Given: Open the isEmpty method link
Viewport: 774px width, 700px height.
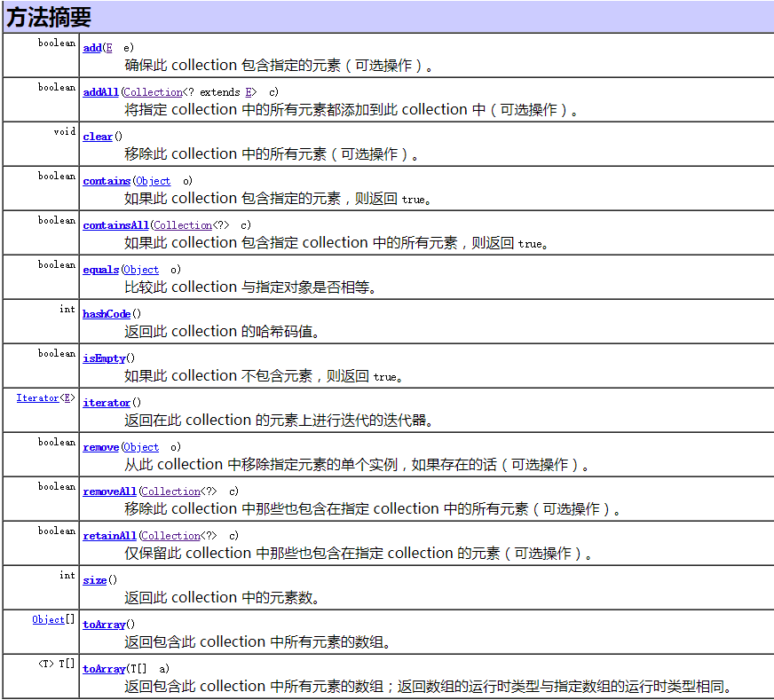Looking at the screenshot, I should (x=104, y=358).
